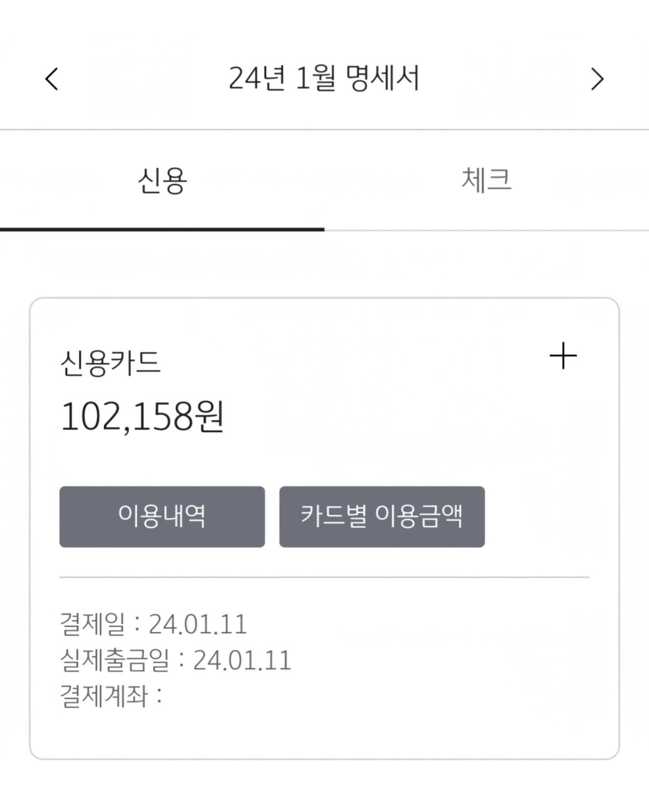Tap the 실제출금일 label
This screenshot has width=649, height=812.
(x=115, y=660)
